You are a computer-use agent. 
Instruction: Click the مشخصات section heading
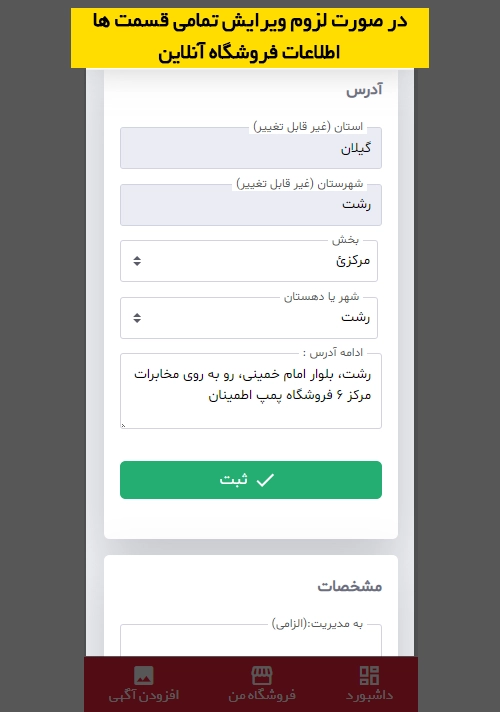click(x=350, y=586)
